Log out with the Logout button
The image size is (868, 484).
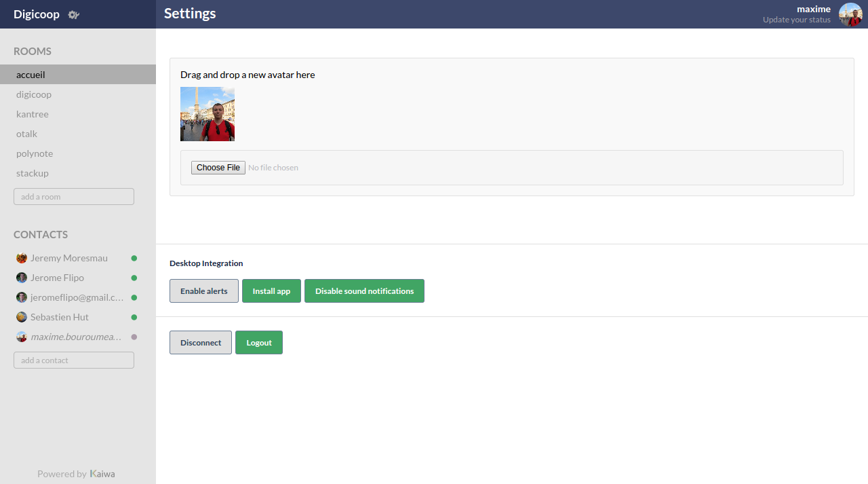[x=259, y=342]
